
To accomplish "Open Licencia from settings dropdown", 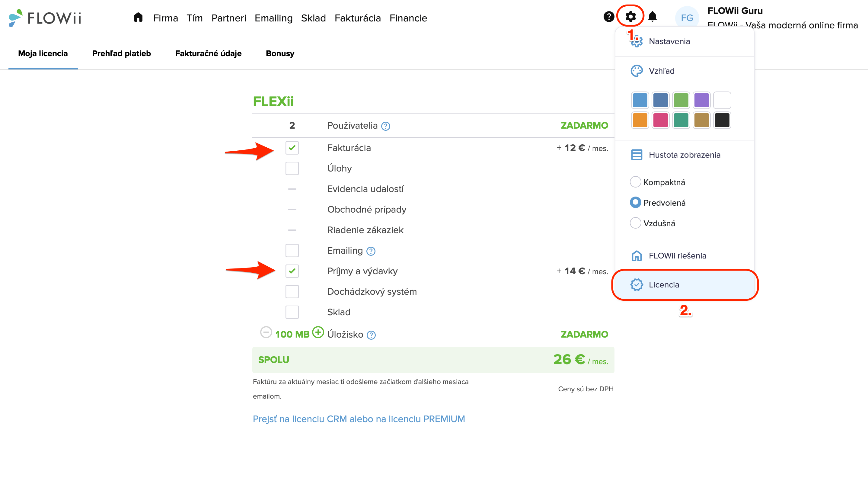I will 685,285.
